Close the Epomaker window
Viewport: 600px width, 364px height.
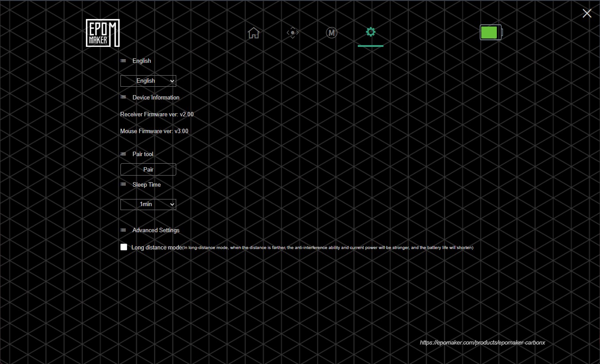(587, 13)
